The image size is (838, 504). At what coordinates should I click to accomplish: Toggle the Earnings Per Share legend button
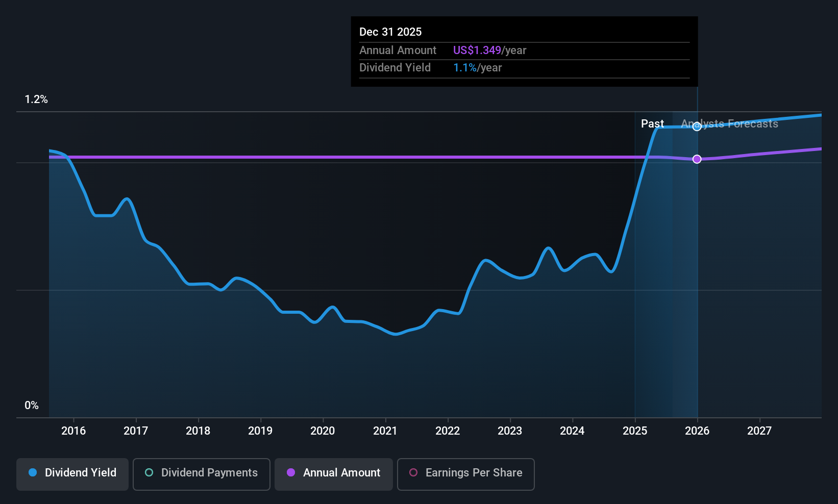pyautogui.click(x=466, y=474)
